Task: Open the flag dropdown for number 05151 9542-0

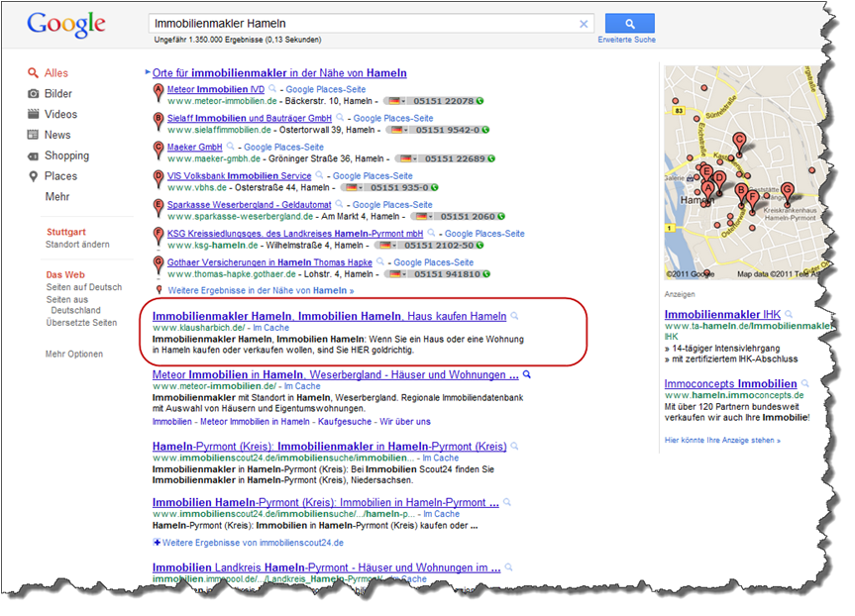Action: pyautogui.click(x=398, y=130)
